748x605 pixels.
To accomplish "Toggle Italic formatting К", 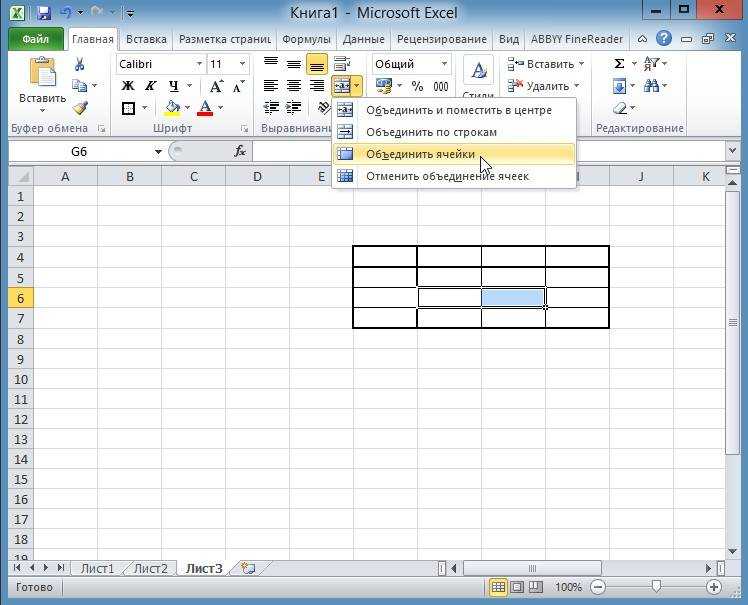I will point(151,86).
